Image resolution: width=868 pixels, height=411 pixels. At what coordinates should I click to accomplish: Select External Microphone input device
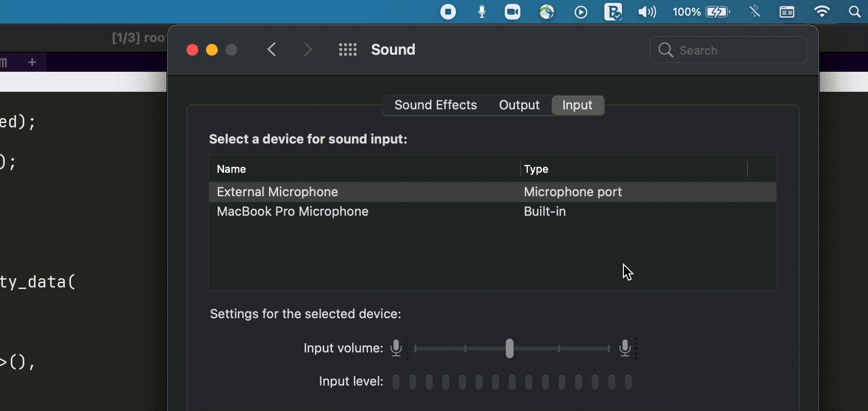492,192
